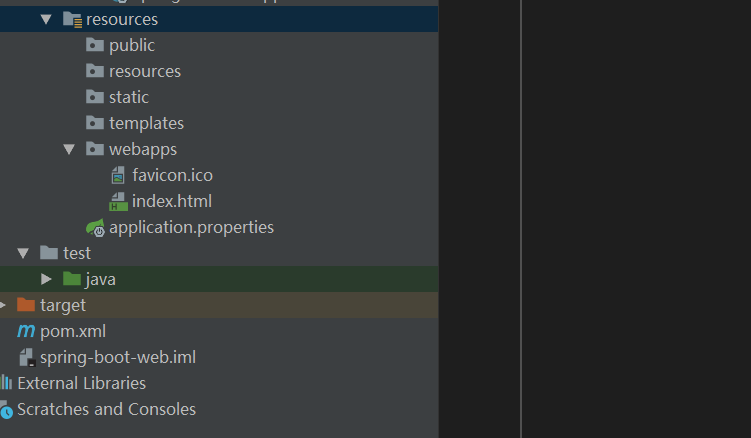Viewport: 751px width, 438px height.
Task: Click the External Libraries icon
Action: (6, 383)
